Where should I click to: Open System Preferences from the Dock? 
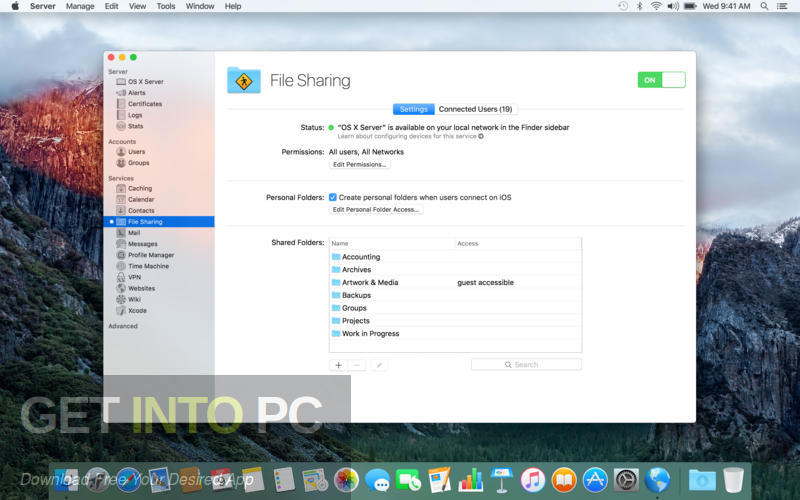point(626,480)
